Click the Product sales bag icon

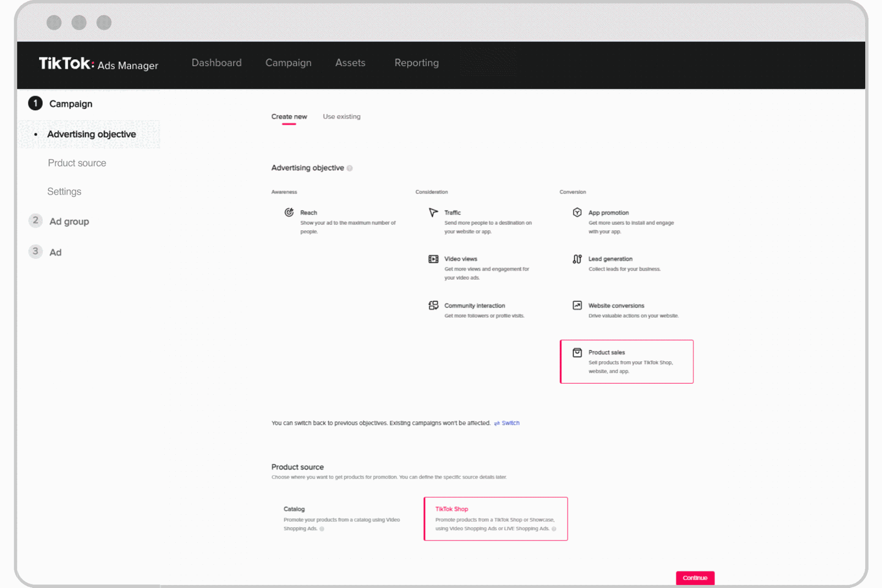[x=577, y=352]
